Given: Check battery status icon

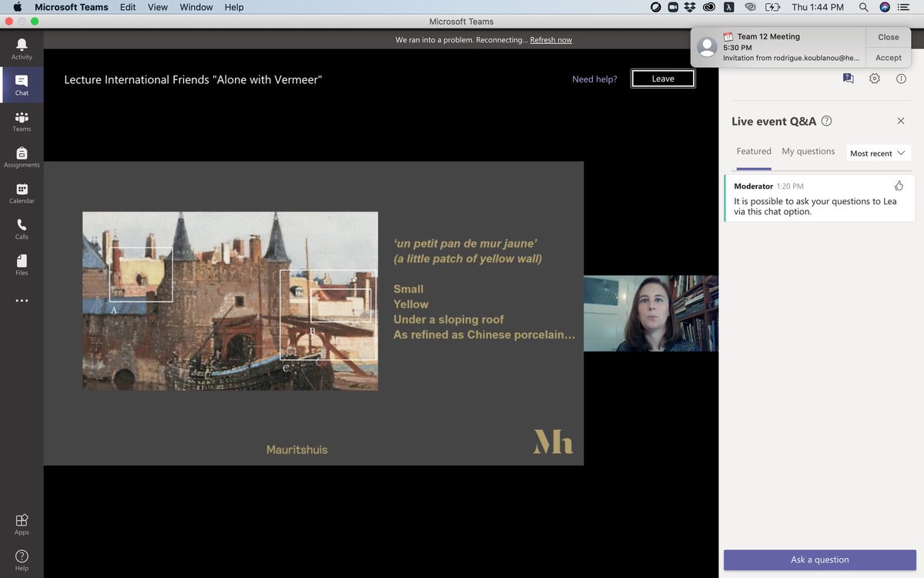Looking at the screenshot, I should (x=772, y=7).
